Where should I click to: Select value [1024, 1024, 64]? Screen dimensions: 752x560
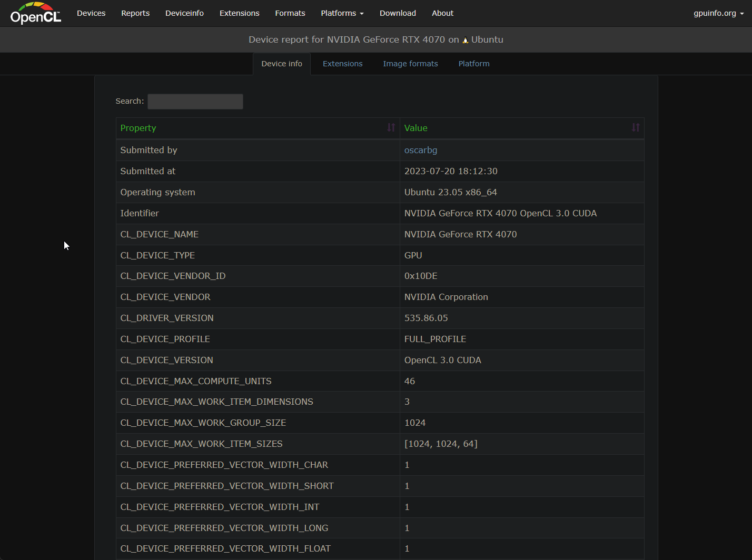pyautogui.click(x=441, y=444)
